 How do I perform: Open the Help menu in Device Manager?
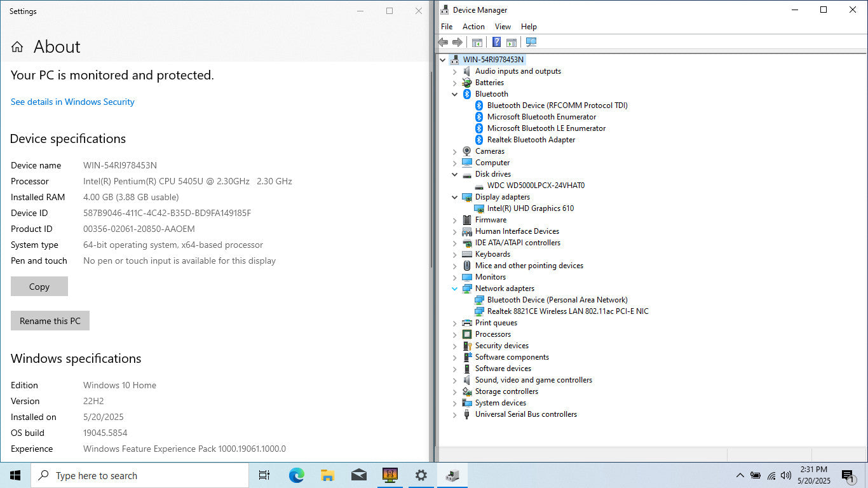[x=529, y=27]
